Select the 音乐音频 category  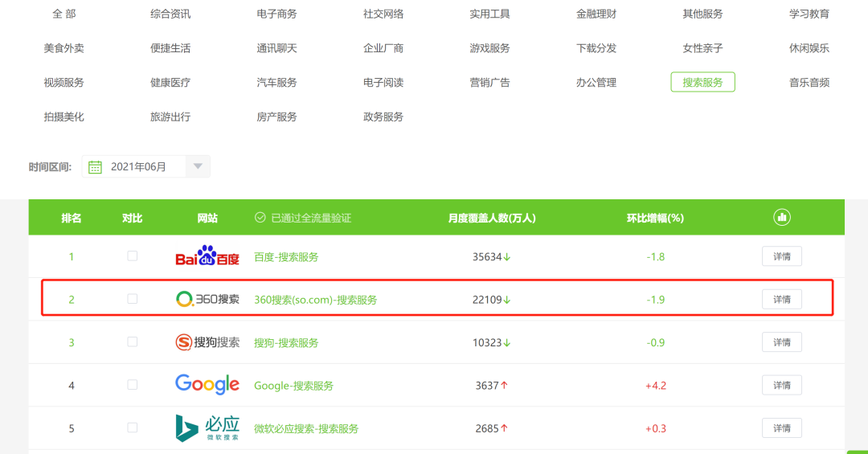809,83
